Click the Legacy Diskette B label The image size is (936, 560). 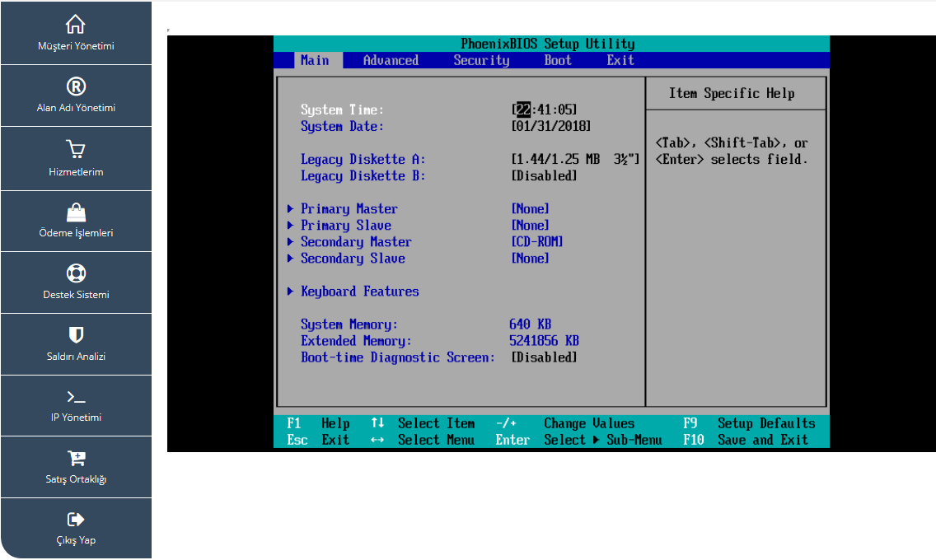[363, 176]
